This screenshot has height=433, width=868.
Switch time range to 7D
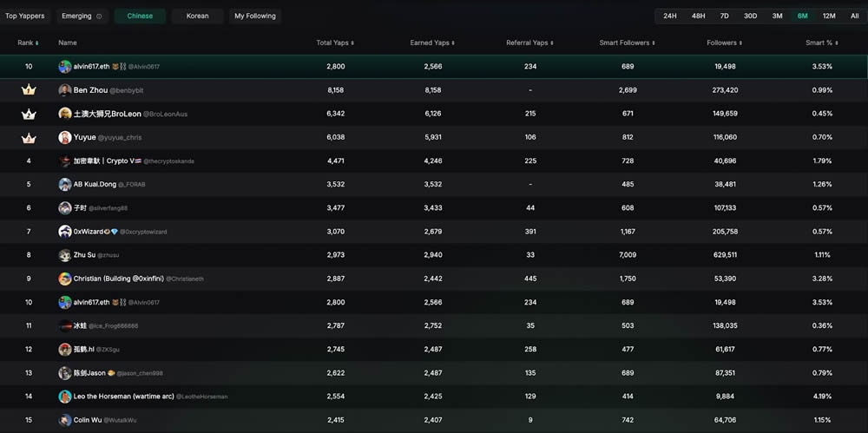coord(724,16)
